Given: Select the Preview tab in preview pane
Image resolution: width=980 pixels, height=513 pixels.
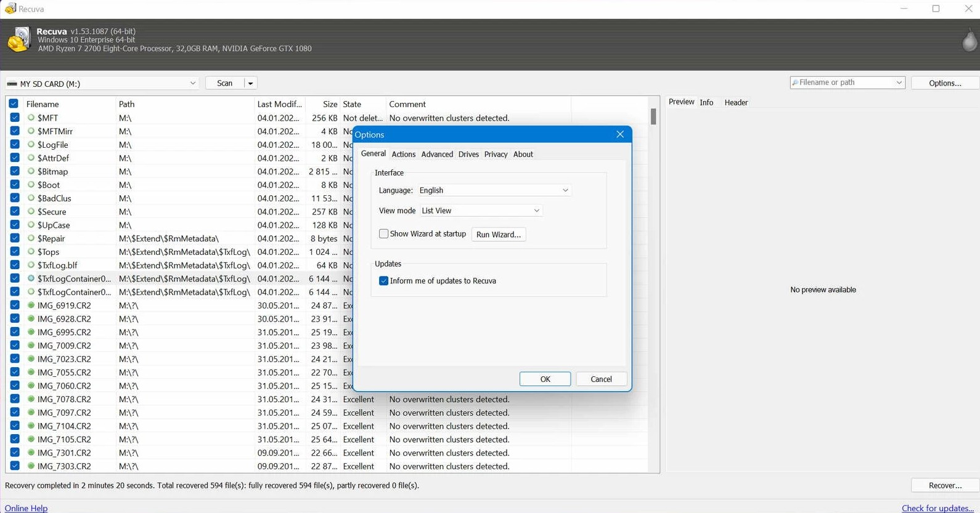Looking at the screenshot, I should pos(681,102).
